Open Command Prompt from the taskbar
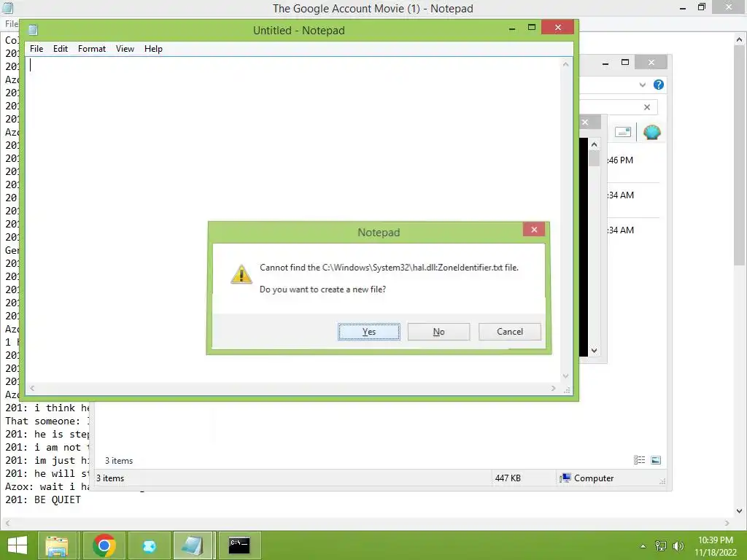The height and width of the screenshot is (560, 747). point(239,545)
